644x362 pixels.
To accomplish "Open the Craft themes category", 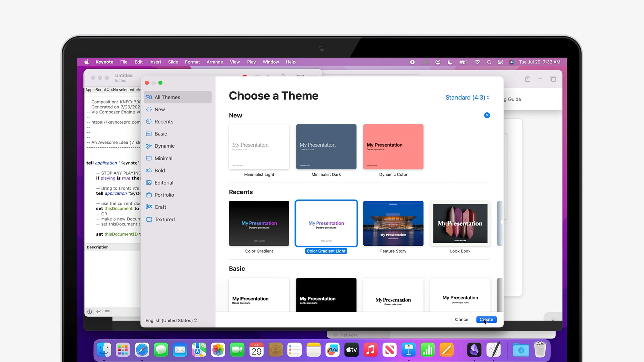I will pyautogui.click(x=160, y=207).
